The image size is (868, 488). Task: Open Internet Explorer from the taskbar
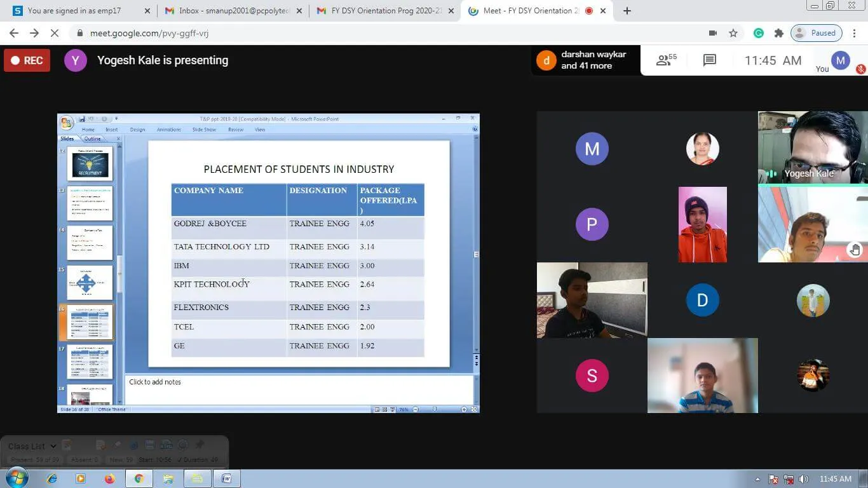[52, 478]
